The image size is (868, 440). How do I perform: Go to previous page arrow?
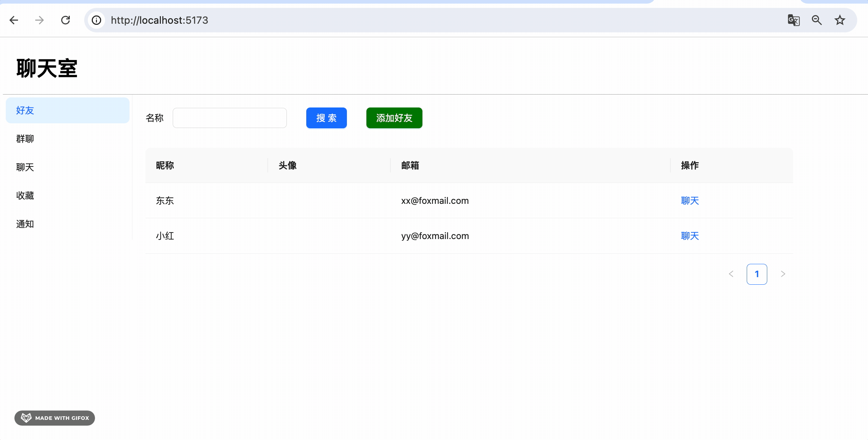tap(731, 274)
